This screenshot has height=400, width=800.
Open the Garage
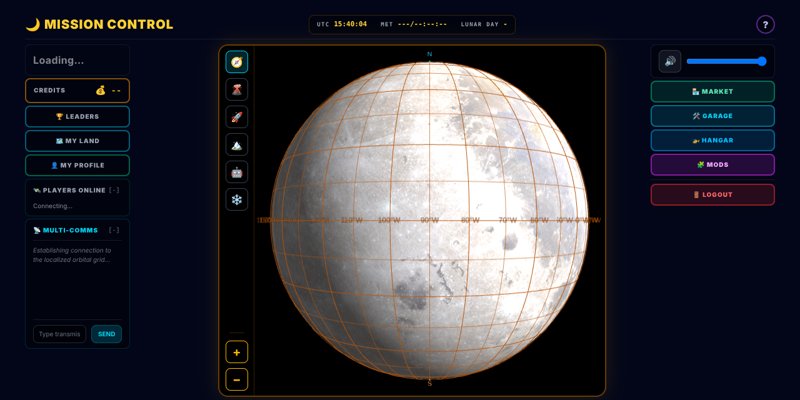pos(713,116)
